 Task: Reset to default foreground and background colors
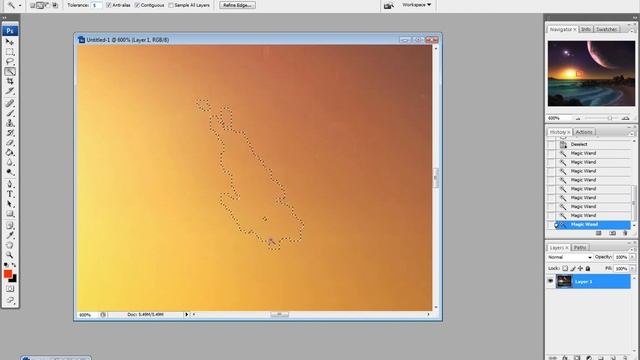pos(6,265)
